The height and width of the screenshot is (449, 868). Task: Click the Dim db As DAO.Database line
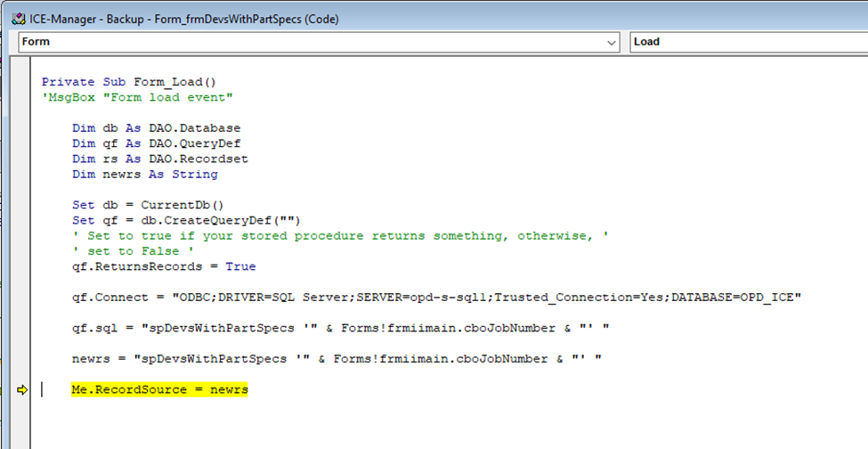(156, 128)
